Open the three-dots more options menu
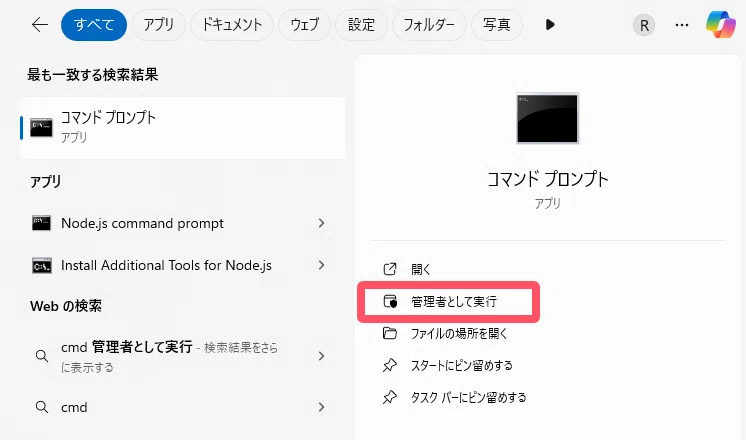This screenshot has width=746, height=440. [x=682, y=25]
